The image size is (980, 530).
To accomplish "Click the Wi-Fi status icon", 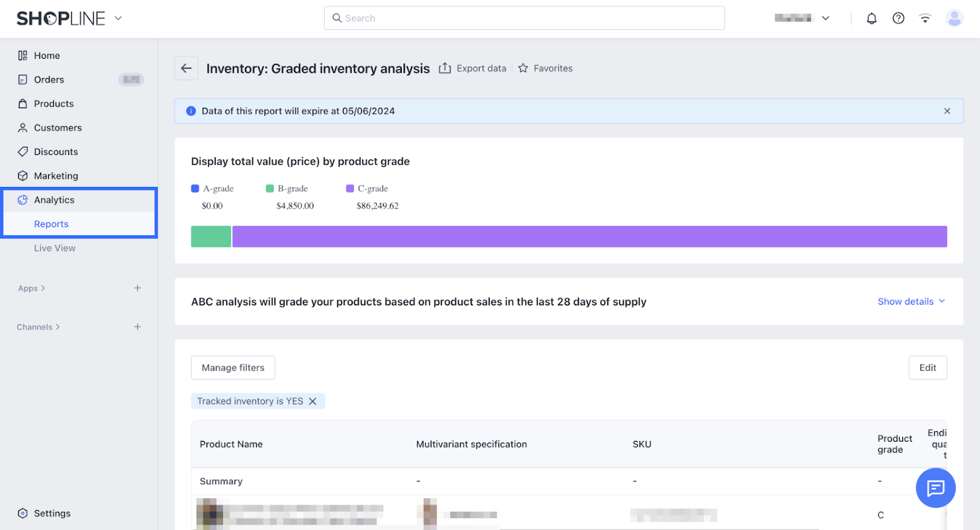I will 925,18.
